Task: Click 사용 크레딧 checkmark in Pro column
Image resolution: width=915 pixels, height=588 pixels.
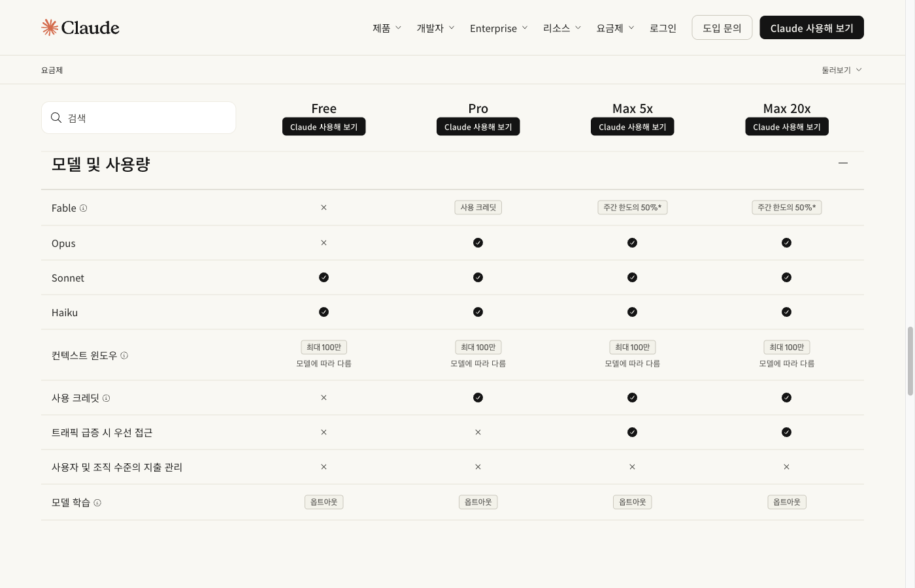Action: click(x=478, y=398)
